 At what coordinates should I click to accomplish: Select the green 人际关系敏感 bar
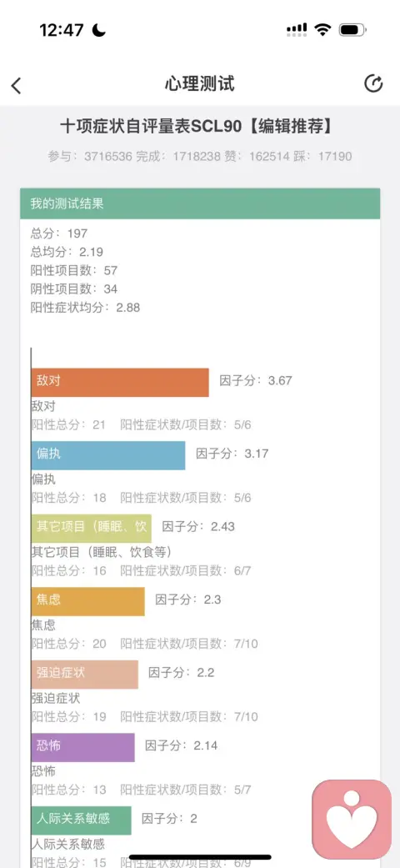[x=82, y=820]
